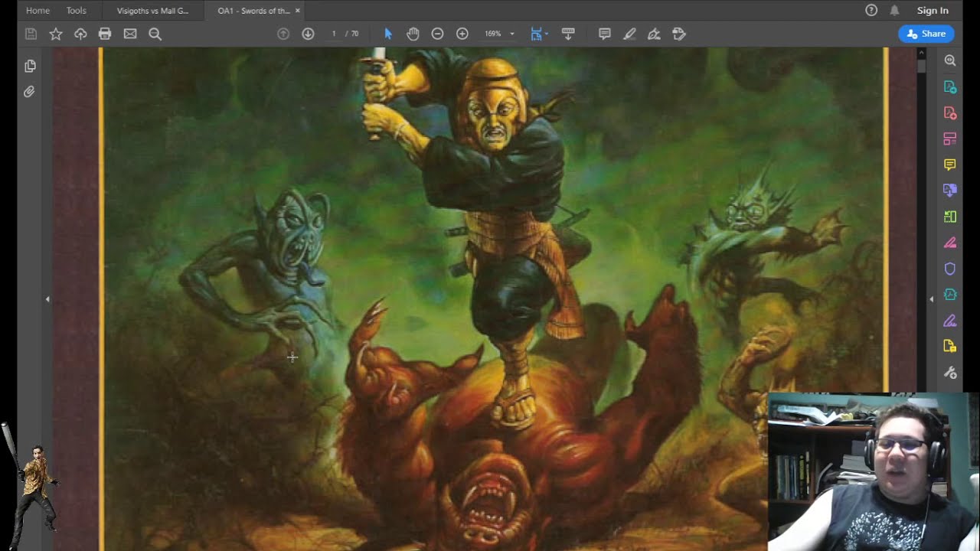Click the vertical scrollbar thumb

click(x=921, y=67)
